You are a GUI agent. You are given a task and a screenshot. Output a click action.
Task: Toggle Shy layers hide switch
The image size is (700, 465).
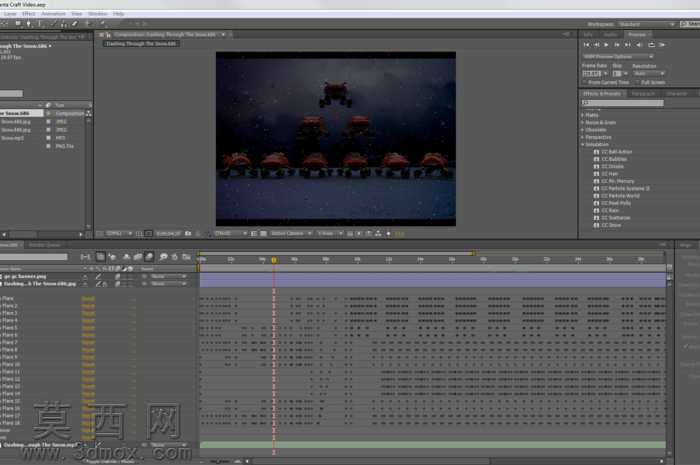(x=127, y=257)
